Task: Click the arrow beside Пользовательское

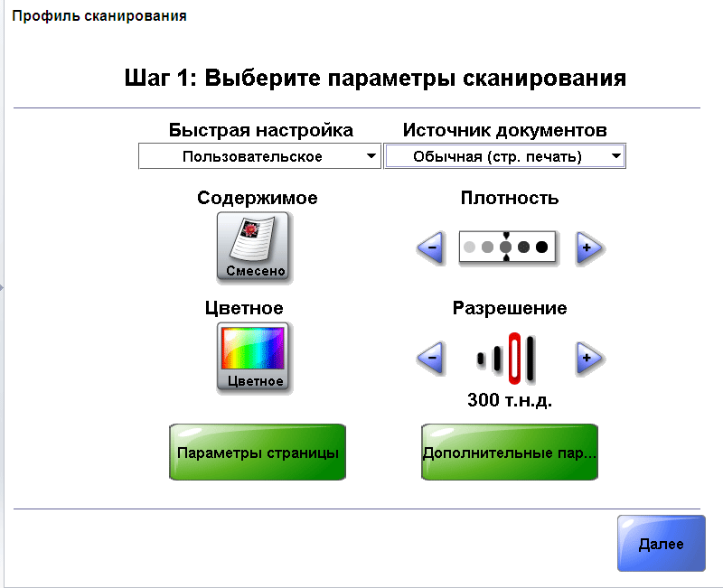Action: [x=371, y=157]
